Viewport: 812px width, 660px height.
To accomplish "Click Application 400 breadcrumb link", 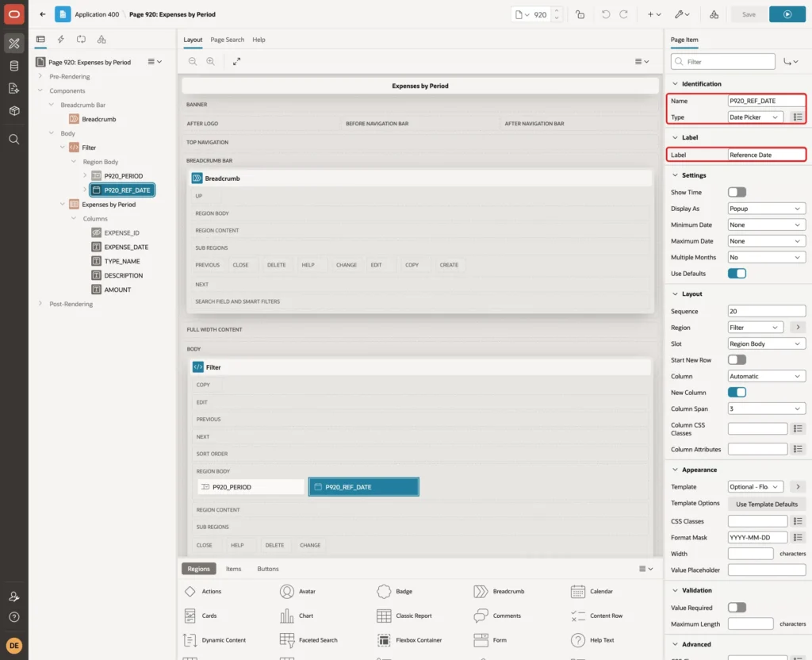I will pos(97,14).
